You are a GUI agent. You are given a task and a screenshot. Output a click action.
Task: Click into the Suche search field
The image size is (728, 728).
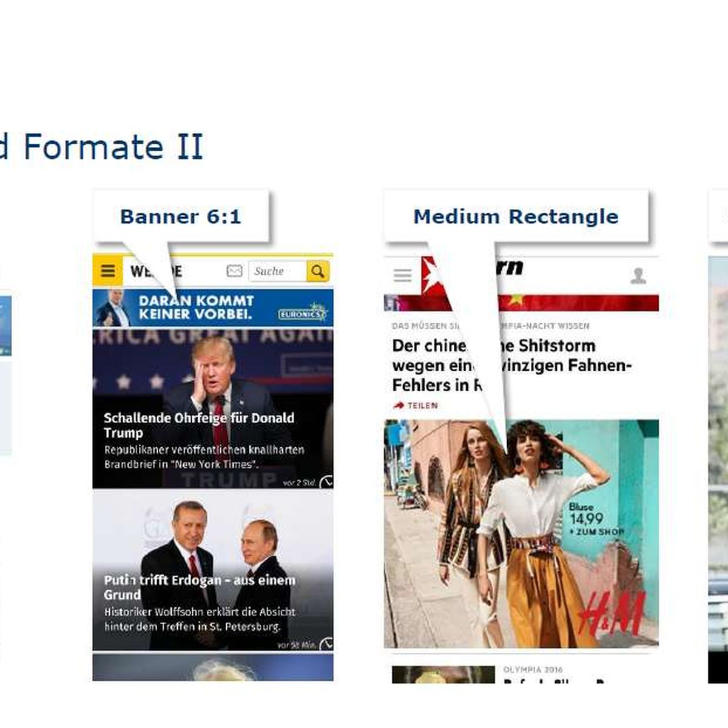tap(277, 271)
